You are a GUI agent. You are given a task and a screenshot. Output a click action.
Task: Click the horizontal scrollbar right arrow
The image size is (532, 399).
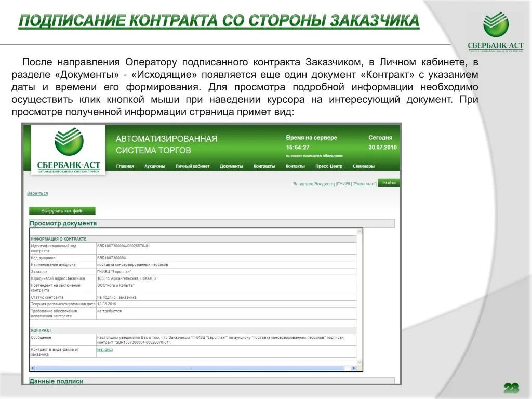pos(353,368)
